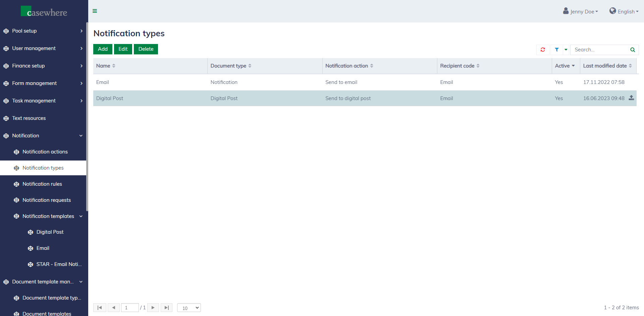644x316 pixels.
Task: Open Notification rules in sidebar
Action: click(42, 184)
